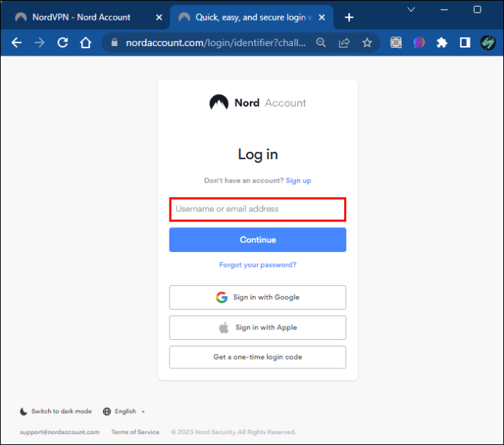Open the browser home page
504x445 pixels.
(x=85, y=42)
